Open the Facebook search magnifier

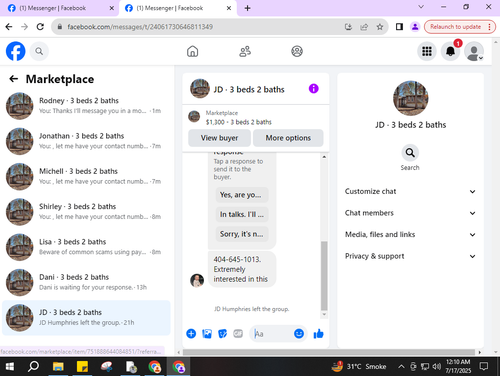39,51
